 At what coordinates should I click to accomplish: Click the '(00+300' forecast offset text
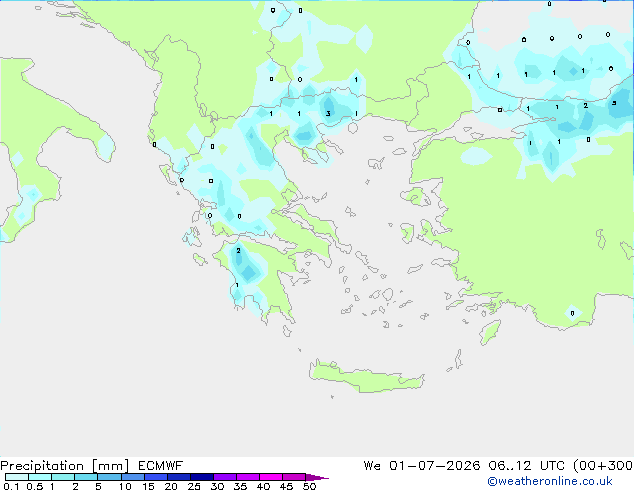click(603, 465)
